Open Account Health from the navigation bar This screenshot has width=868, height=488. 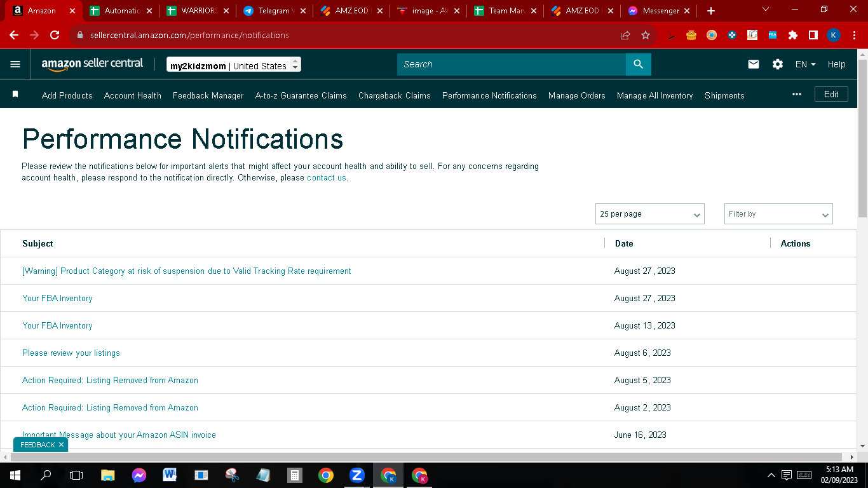coord(133,95)
